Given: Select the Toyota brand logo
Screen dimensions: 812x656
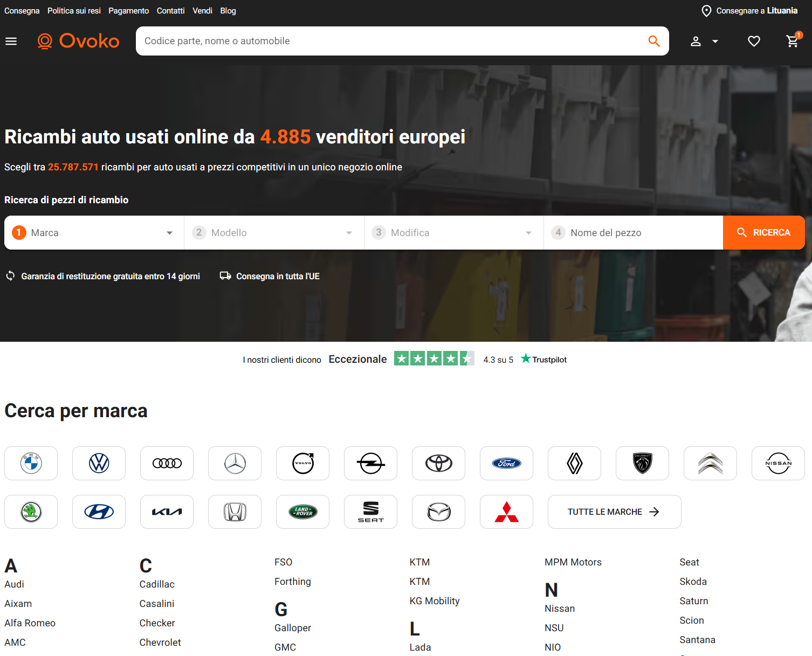Looking at the screenshot, I should click(439, 463).
